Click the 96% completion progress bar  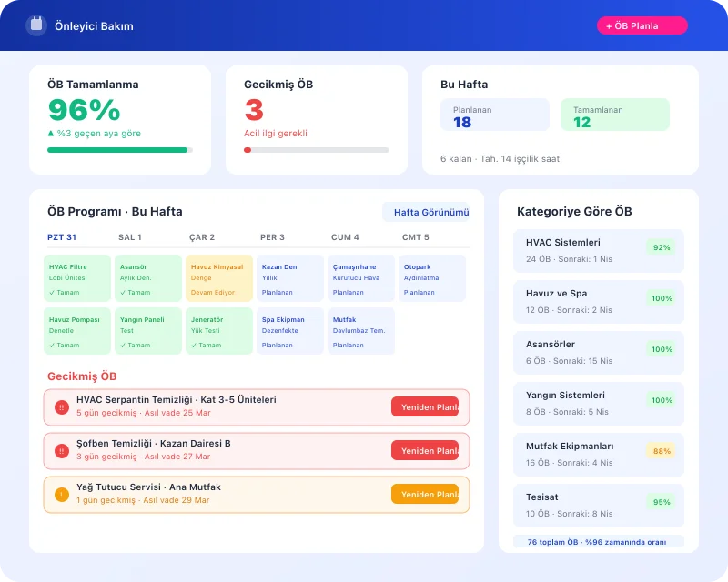point(118,149)
